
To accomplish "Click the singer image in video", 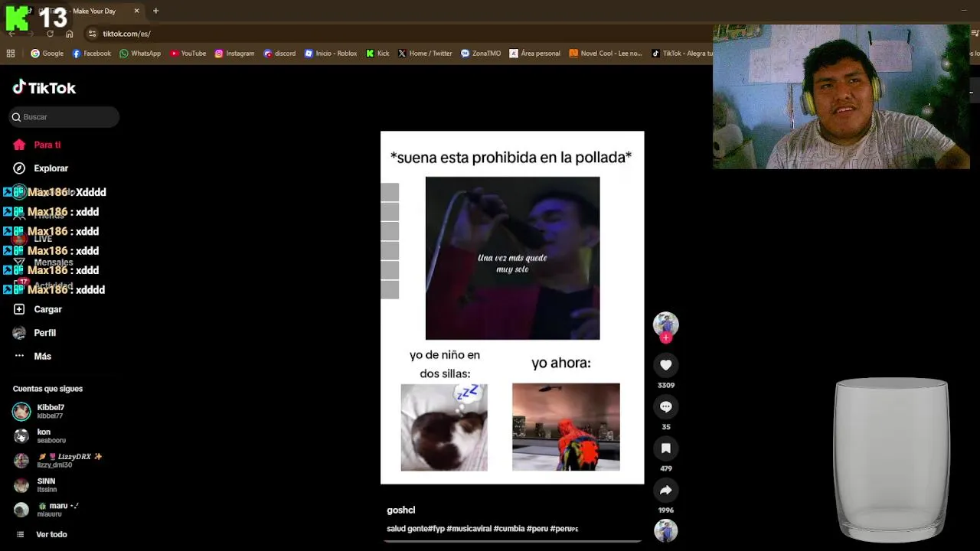I will coord(512,258).
